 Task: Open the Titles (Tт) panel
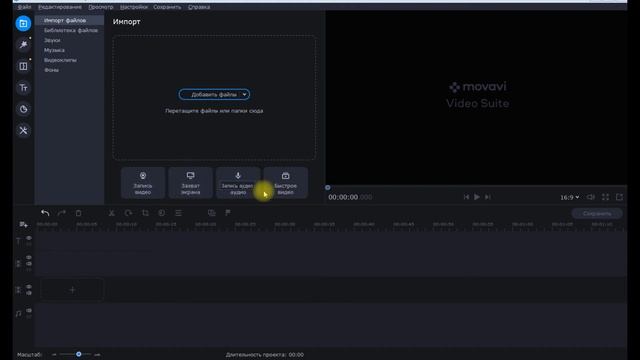23,88
